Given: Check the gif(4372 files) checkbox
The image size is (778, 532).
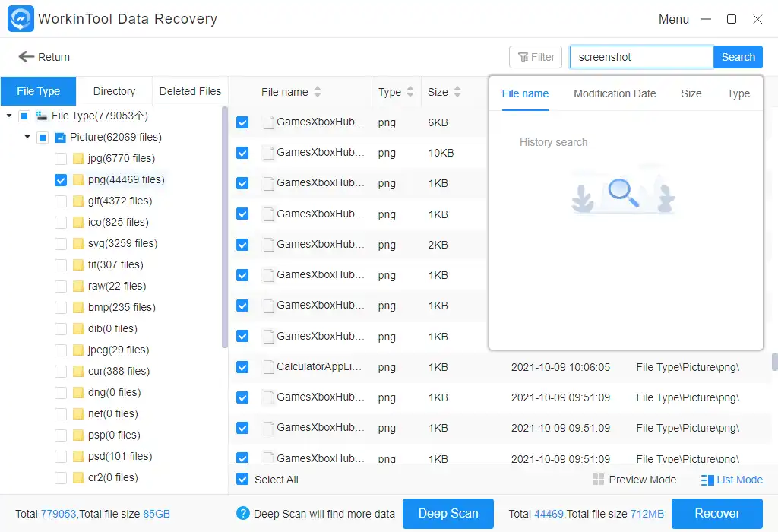Looking at the screenshot, I should point(61,201).
